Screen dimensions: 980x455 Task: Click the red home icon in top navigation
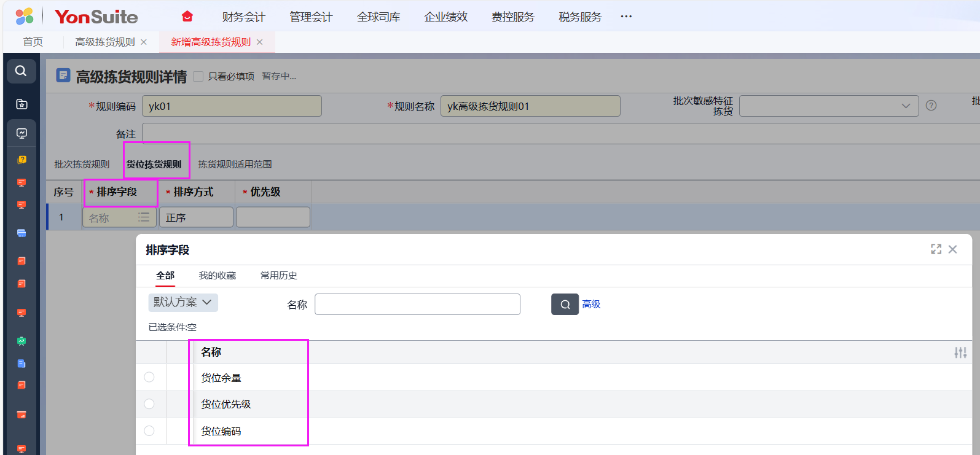point(187,17)
